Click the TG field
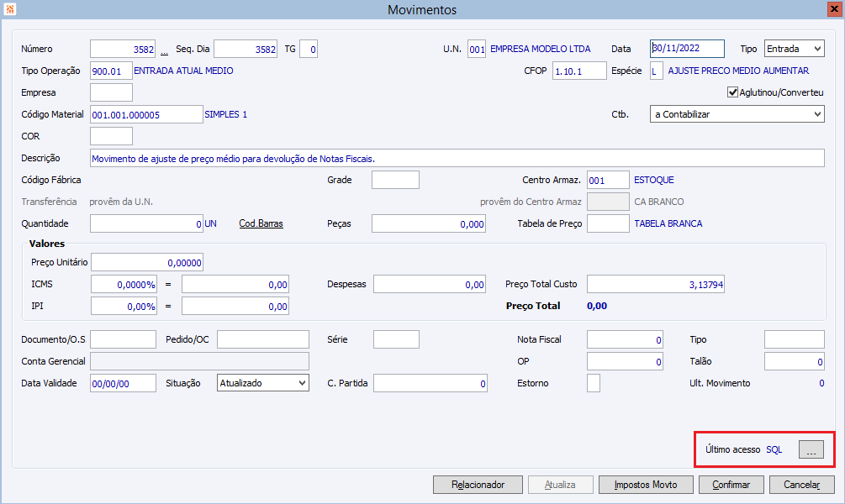This screenshot has height=504, width=845. click(x=309, y=49)
